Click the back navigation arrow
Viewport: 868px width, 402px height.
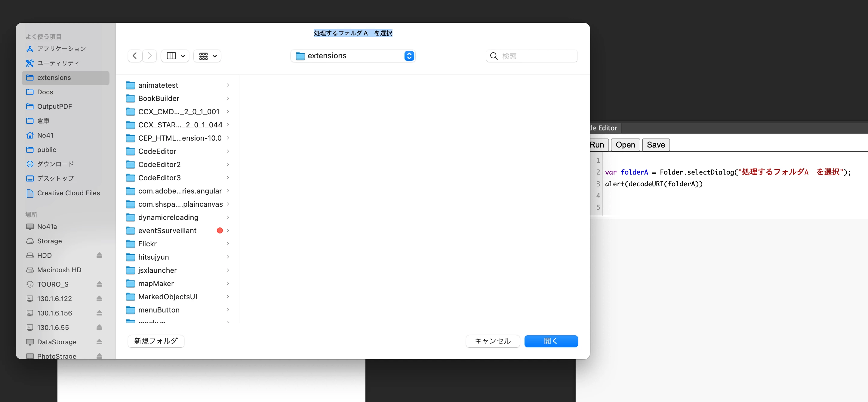(135, 56)
